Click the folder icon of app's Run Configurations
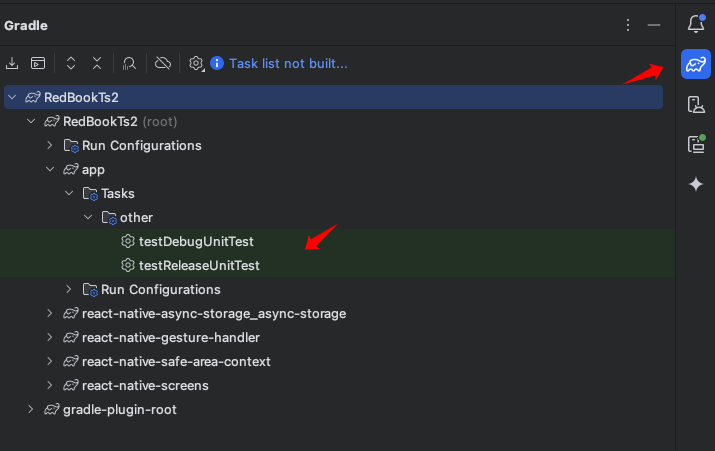Screen dimensions: 715x451 click(90, 290)
